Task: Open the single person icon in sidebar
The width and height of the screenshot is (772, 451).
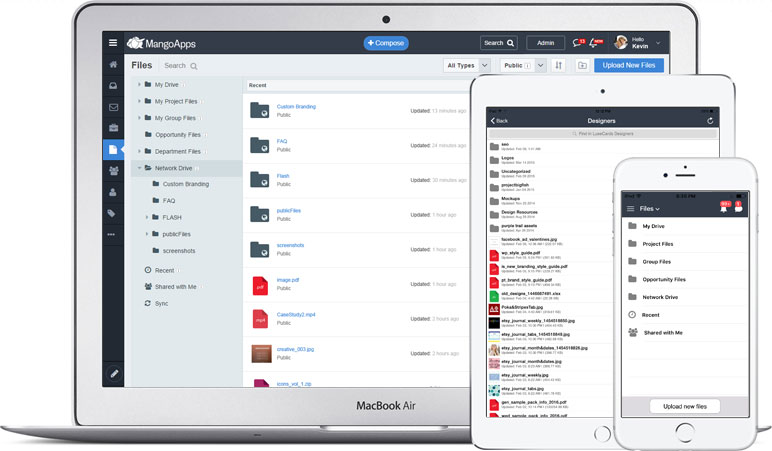Action: tap(113, 192)
